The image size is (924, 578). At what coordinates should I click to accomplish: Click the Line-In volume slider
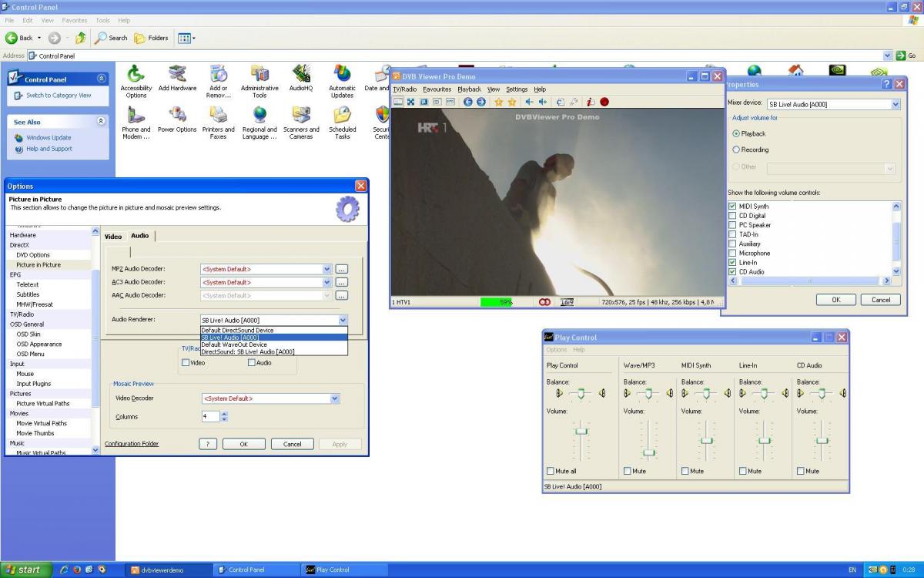(765, 440)
